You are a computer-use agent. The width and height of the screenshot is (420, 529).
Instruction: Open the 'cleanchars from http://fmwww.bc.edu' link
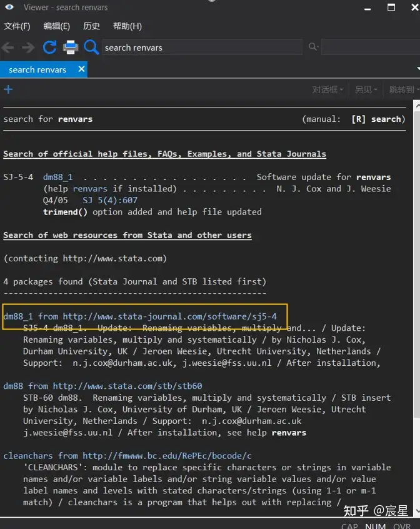[127, 456]
